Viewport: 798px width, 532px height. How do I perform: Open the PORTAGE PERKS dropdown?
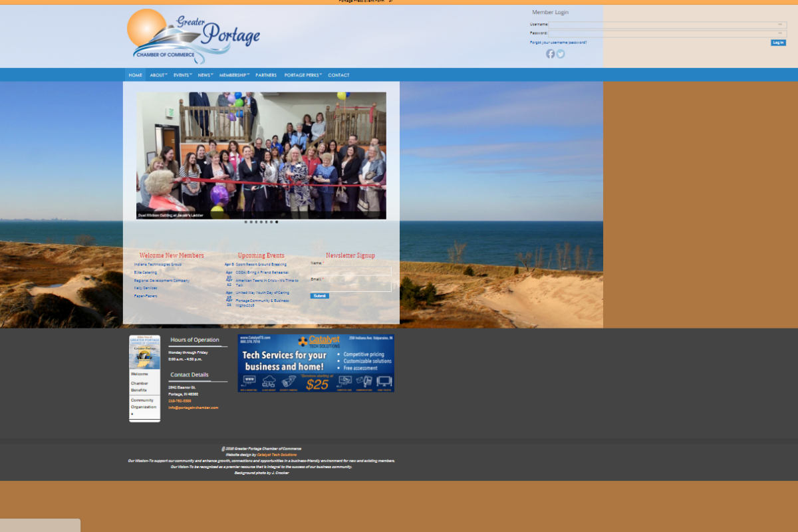pyautogui.click(x=302, y=74)
